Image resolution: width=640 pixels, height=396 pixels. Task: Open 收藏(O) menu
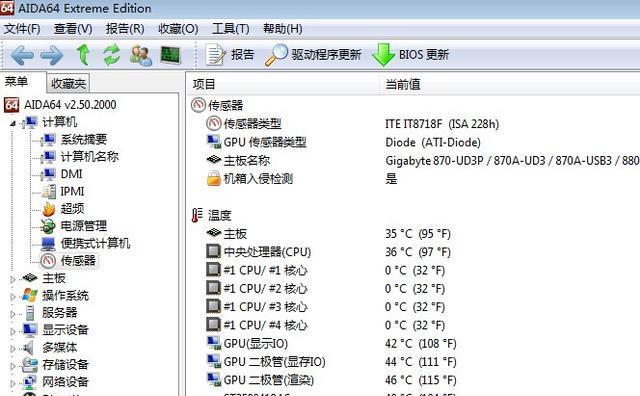[x=178, y=29]
